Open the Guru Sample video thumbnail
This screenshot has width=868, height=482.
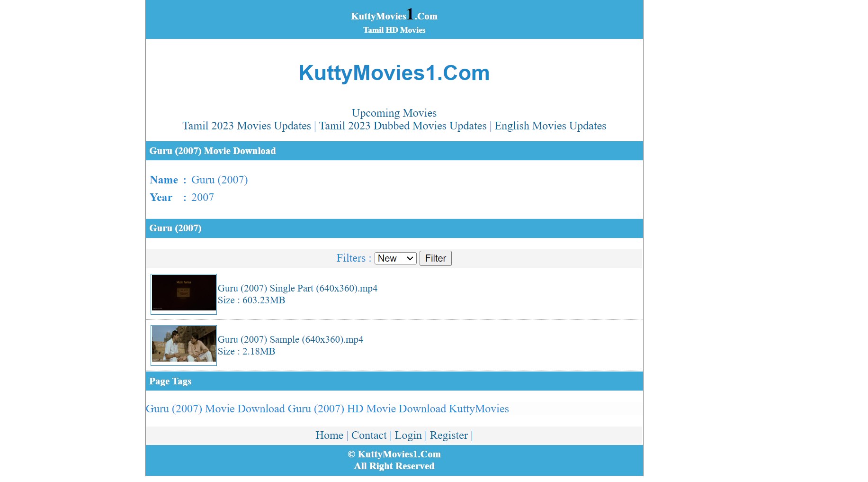[x=184, y=345]
